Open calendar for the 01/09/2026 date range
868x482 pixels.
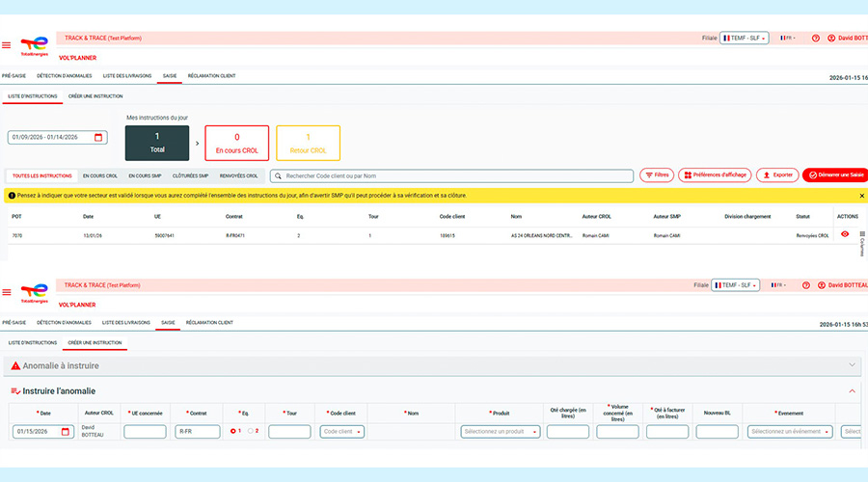98,138
